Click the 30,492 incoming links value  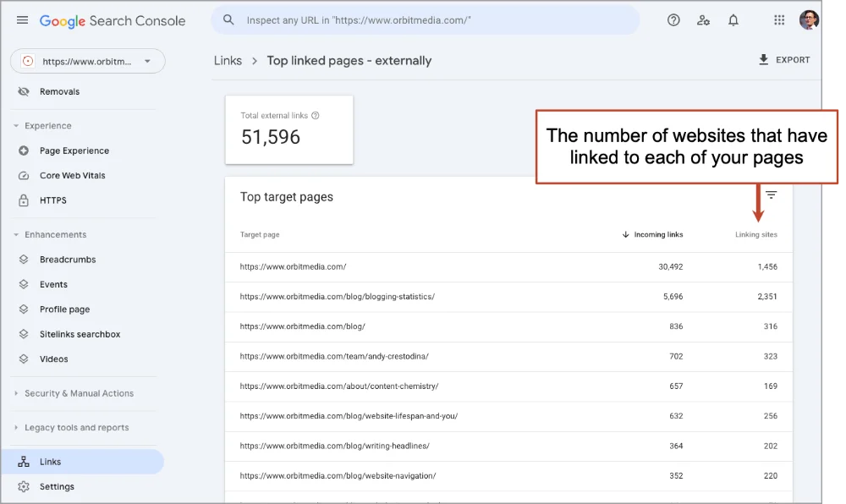(x=671, y=267)
